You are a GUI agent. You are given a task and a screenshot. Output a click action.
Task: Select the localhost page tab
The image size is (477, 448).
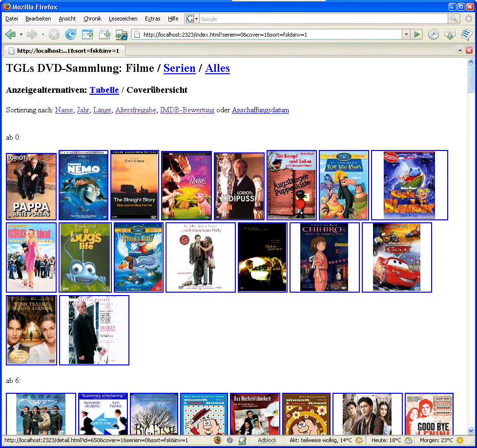[x=64, y=50]
